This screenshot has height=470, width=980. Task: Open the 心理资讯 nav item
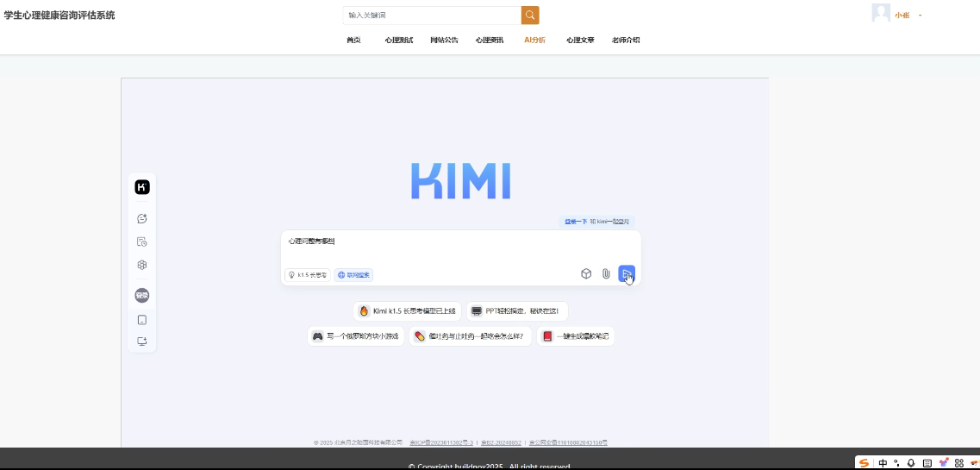tap(489, 40)
